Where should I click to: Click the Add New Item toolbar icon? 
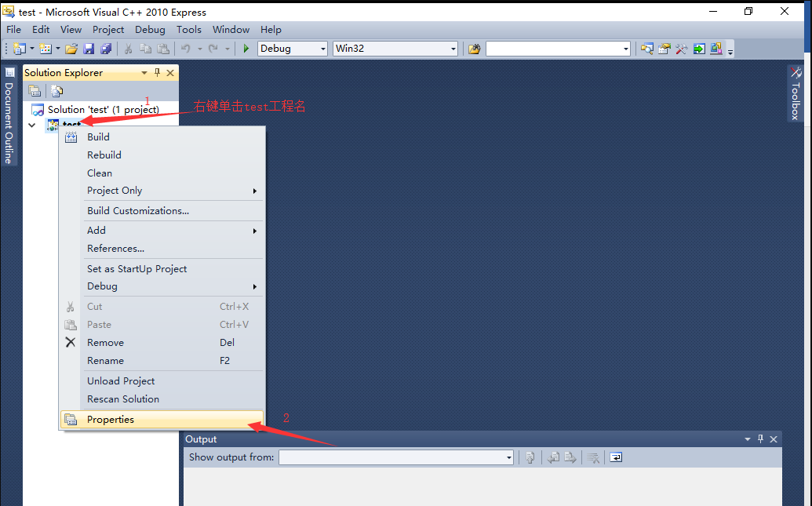[x=46, y=49]
